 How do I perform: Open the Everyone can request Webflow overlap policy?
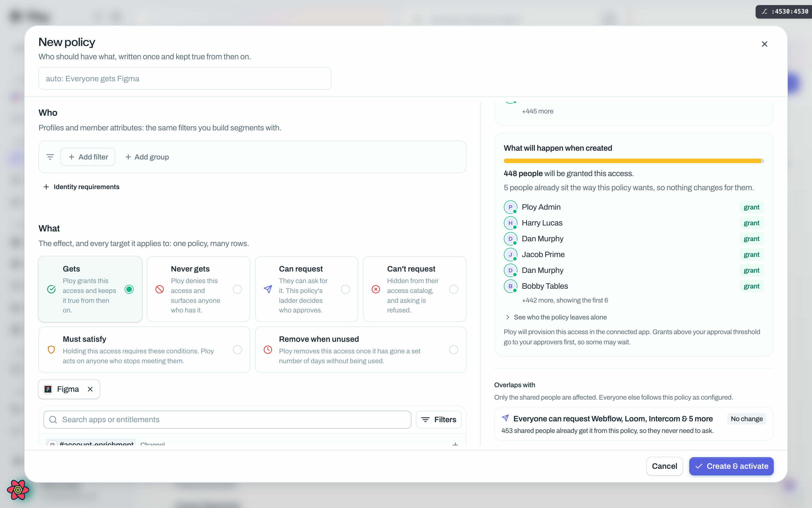(x=634, y=424)
